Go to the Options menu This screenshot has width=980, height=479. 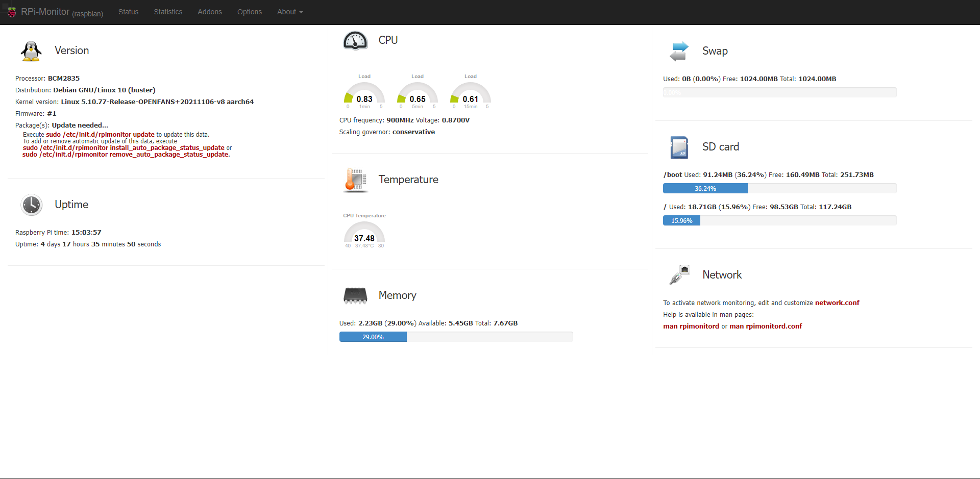pyautogui.click(x=250, y=12)
